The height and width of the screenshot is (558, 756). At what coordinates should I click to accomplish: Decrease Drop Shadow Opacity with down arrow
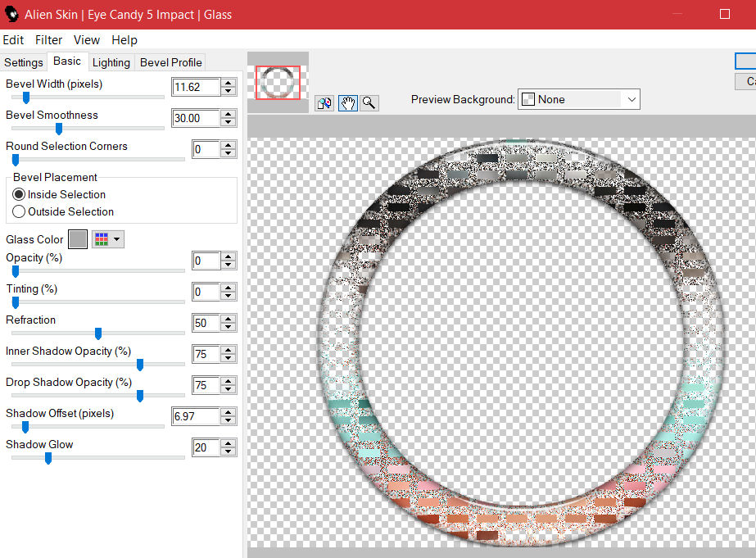pyautogui.click(x=229, y=390)
